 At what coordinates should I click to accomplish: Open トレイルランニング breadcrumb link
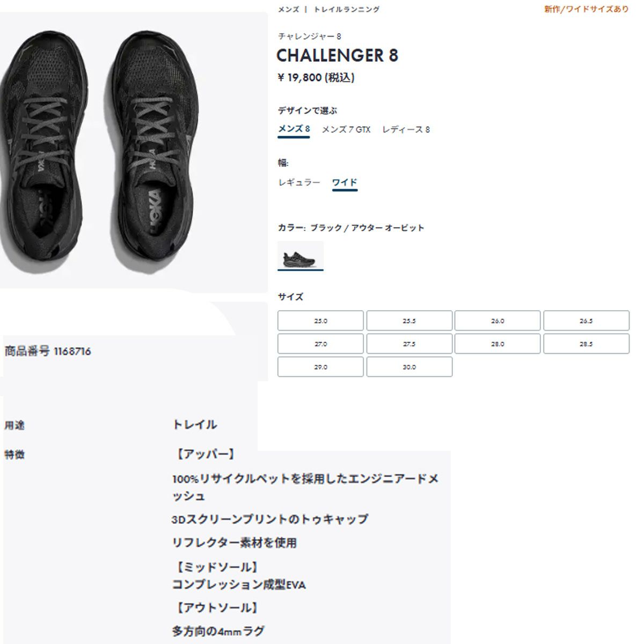347,9
